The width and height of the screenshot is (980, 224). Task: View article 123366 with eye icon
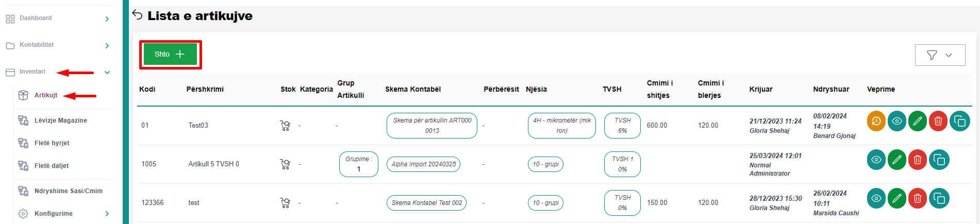click(876, 199)
